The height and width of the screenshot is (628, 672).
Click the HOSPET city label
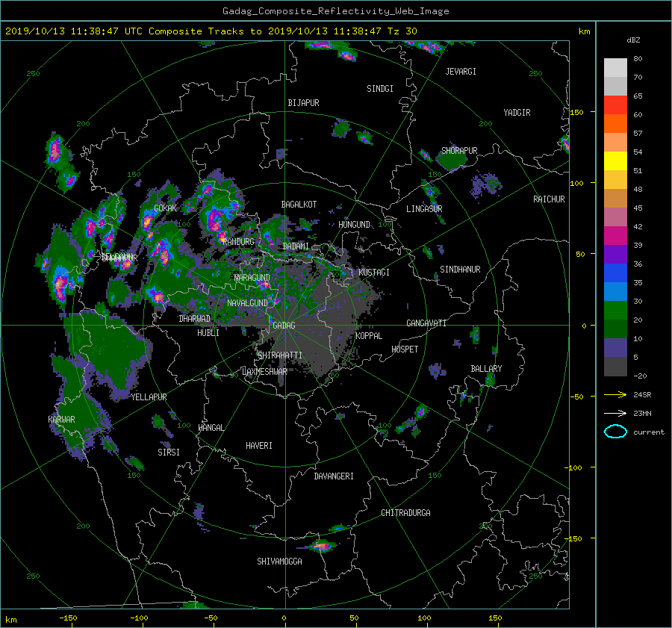pyautogui.click(x=405, y=349)
